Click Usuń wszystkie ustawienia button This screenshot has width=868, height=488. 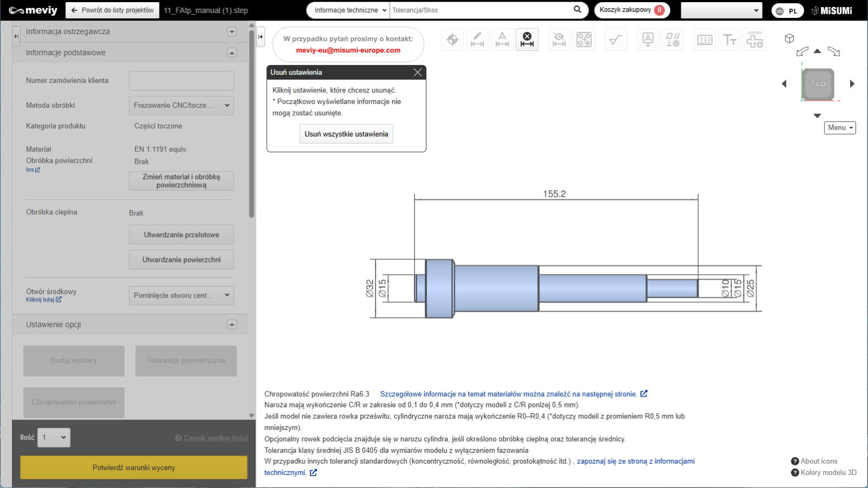[346, 134]
